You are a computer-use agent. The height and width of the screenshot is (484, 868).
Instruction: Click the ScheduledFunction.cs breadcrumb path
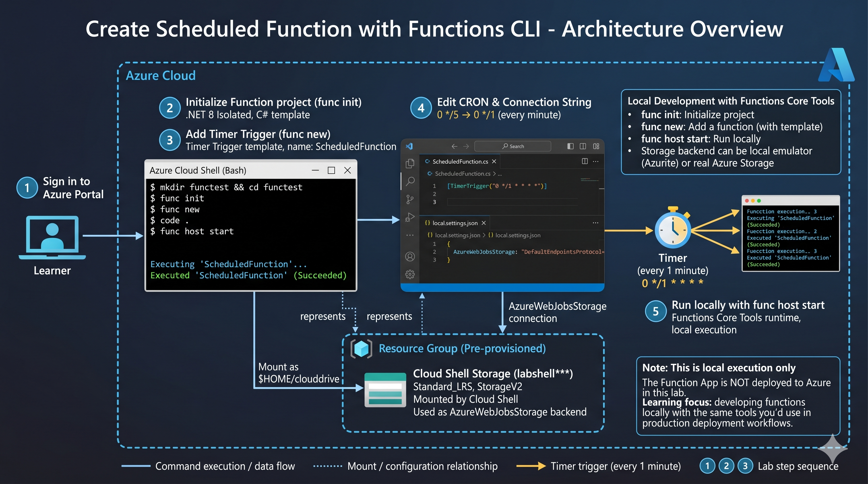464,174
